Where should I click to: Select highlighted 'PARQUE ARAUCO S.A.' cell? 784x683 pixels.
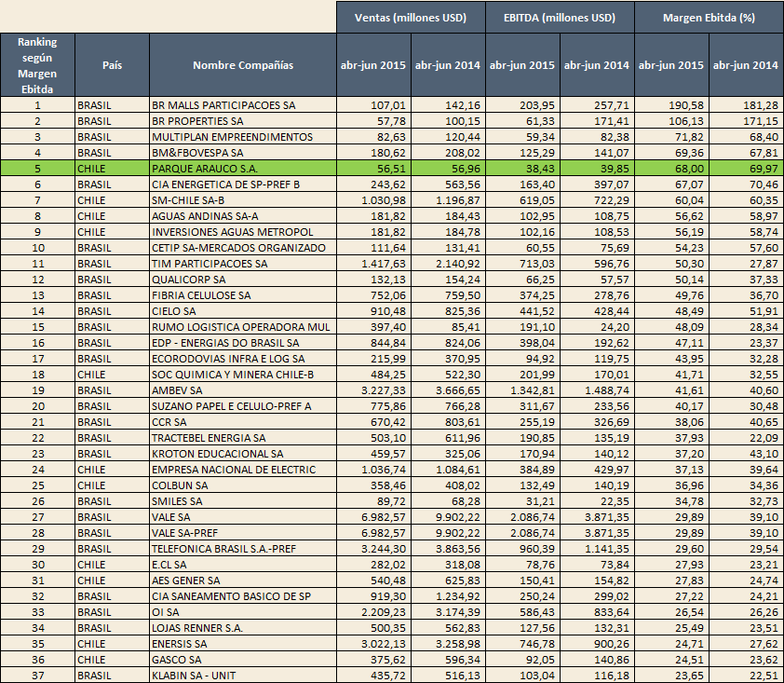coord(243,169)
